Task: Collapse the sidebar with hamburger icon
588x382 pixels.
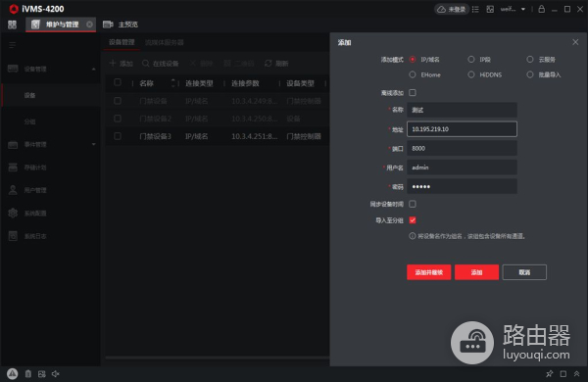Action: point(13,45)
